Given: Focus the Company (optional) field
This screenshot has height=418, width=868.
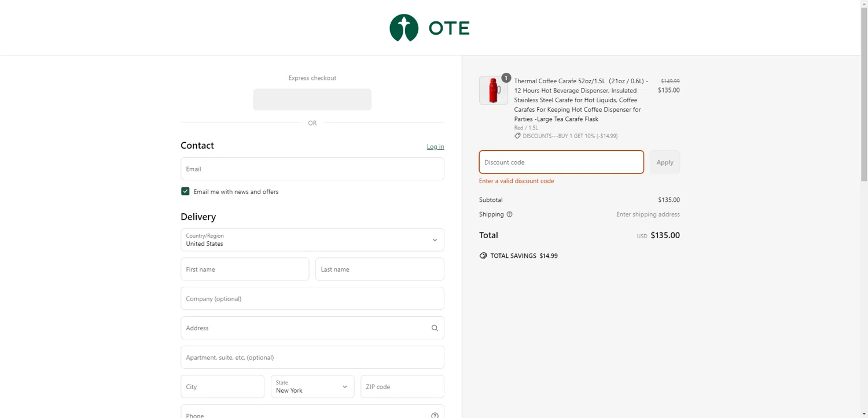Looking at the screenshot, I should pos(312,298).
